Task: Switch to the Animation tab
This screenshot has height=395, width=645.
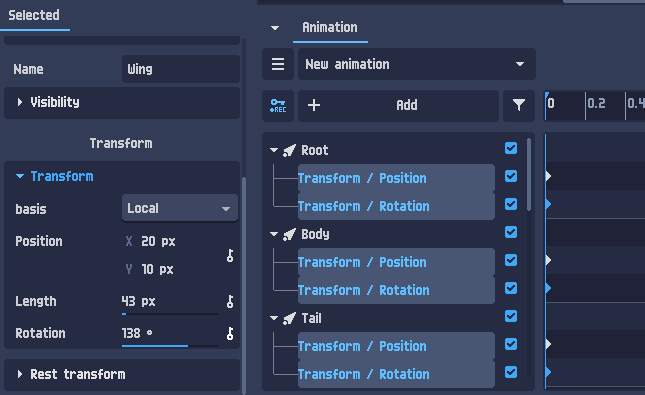Action: click(x=330, y=28)
